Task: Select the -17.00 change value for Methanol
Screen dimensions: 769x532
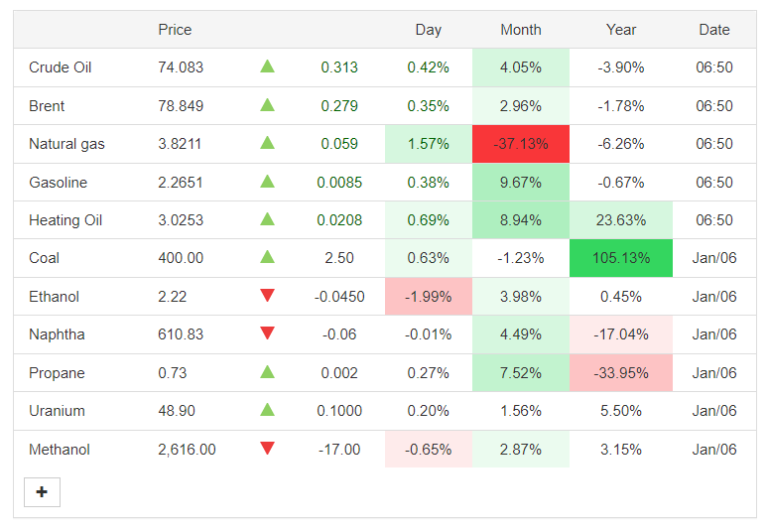Action: coord(339,450)
